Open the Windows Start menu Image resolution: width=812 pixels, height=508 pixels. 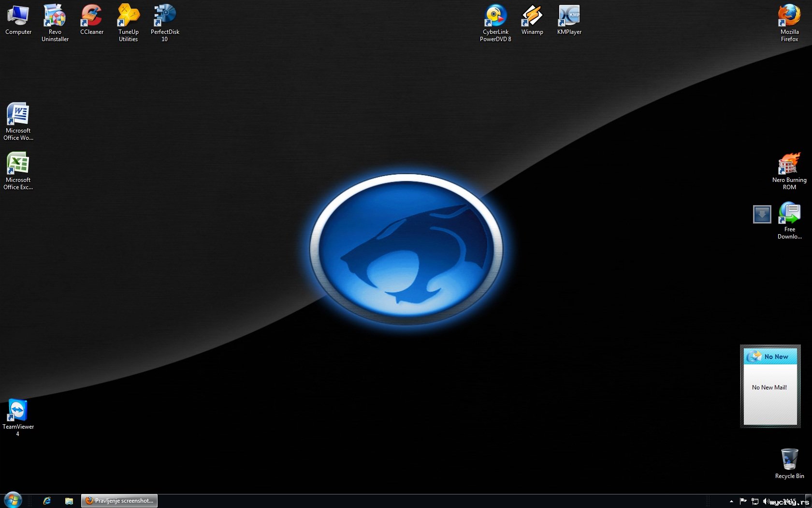tap(13, 500)
